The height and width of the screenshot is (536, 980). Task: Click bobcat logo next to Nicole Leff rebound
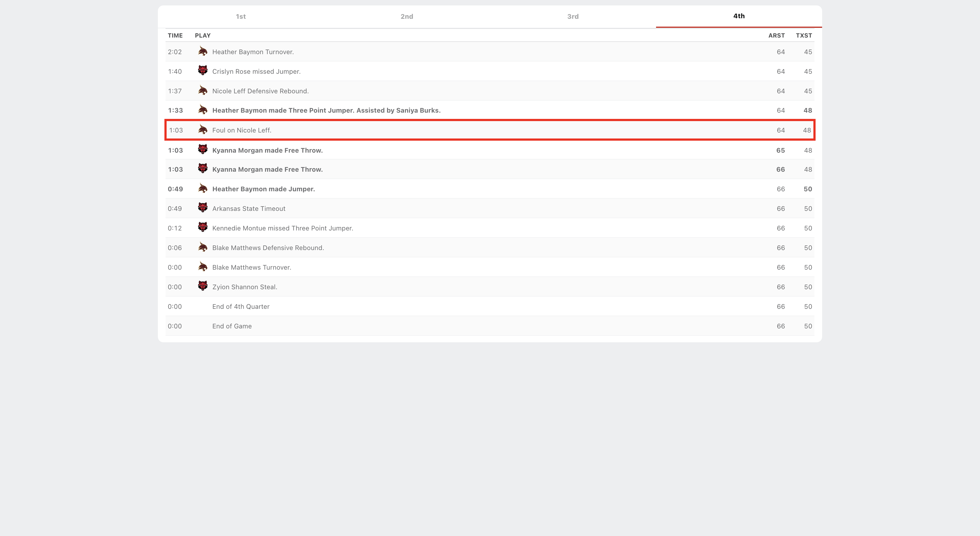pos(203,91)
